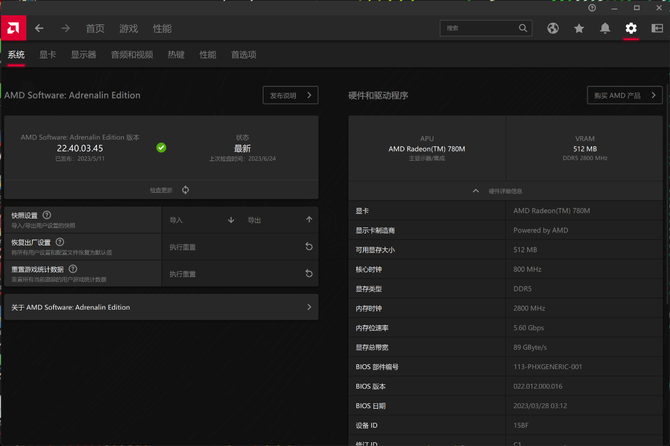Open the 游戏 menu
670x446 pixels.
(x=129, y=29)
